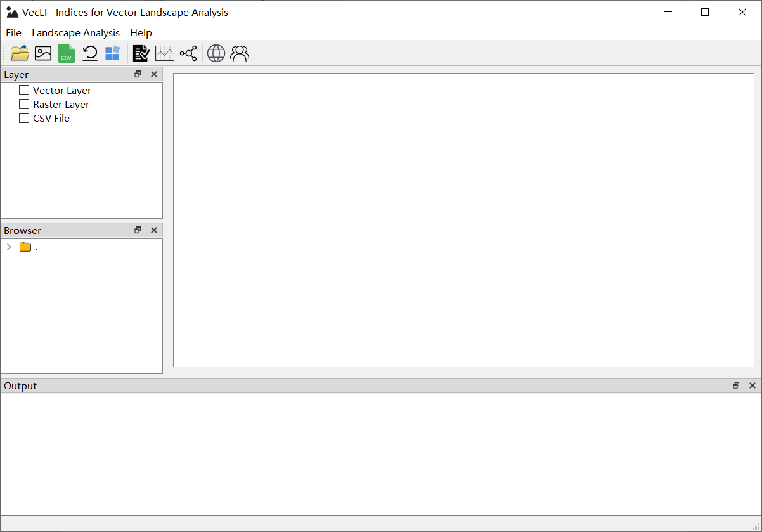Click the people group toolbar icon
Screen dimensions: 762x532
240,53
